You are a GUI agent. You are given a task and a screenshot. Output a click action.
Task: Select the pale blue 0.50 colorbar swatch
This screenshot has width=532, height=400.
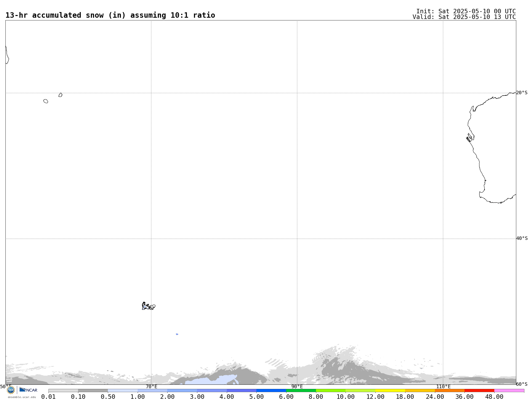click(123, 391)
